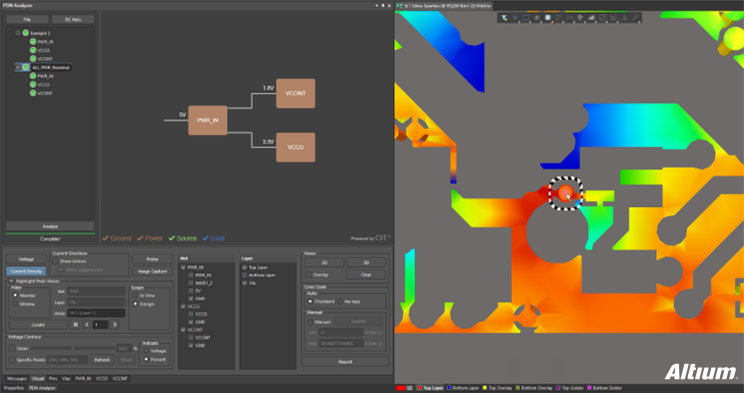This screenshot has width=744, height=394.
Task: Click the peak value index input field
Action: 101,325
